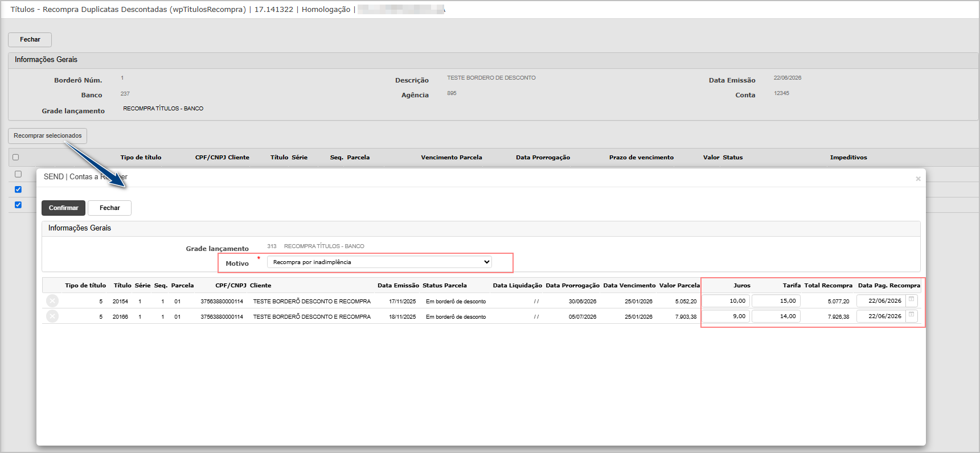Edit Tarifa field with value 14,00
980x453 pixels.
[x=776, y=316]
